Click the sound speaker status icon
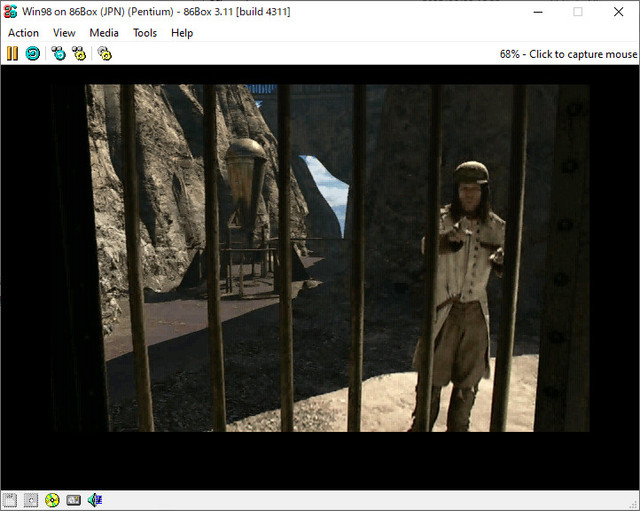640x511 pixels. coord(95,500)
